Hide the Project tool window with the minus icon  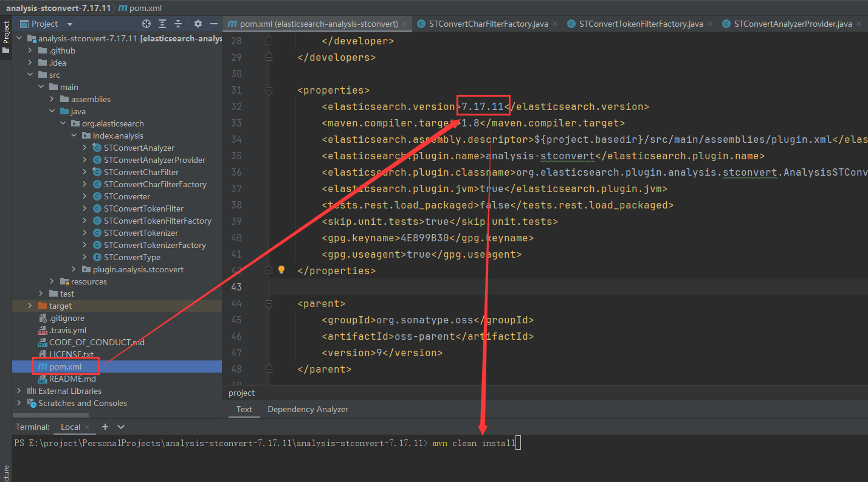[214, 24]
